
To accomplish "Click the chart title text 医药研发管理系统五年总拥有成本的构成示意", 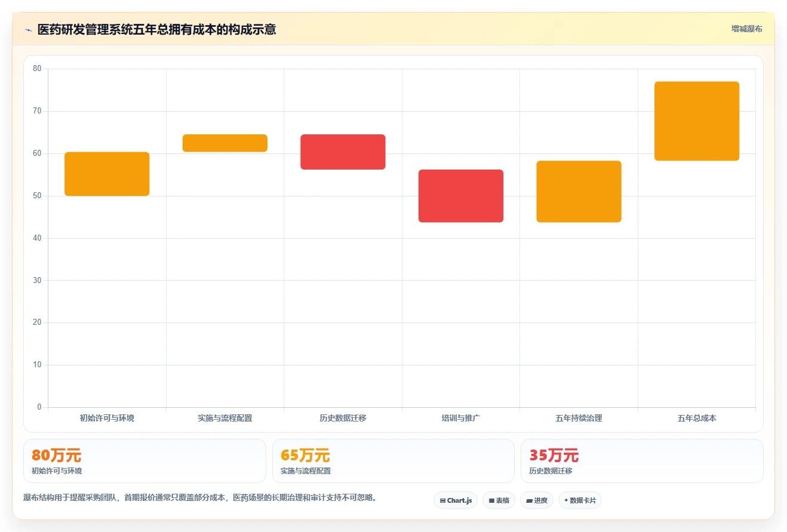I will (156, 29).
